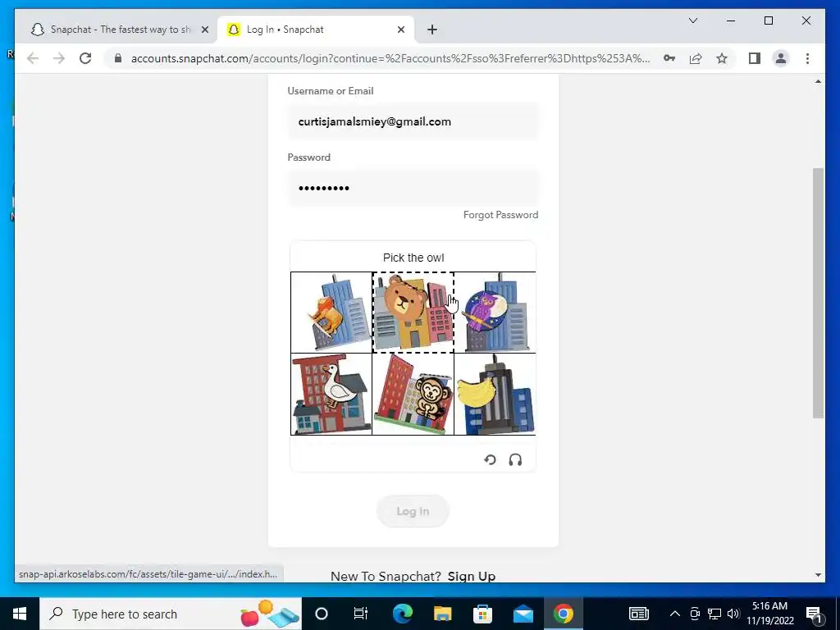Show hidden system tray icons

point(675,614)
